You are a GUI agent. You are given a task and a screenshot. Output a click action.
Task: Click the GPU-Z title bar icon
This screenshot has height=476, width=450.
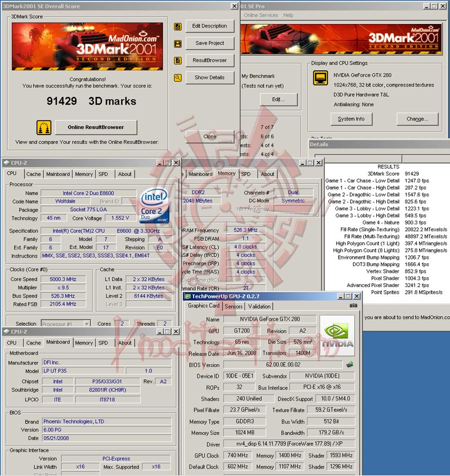click(x=188, y=297)
